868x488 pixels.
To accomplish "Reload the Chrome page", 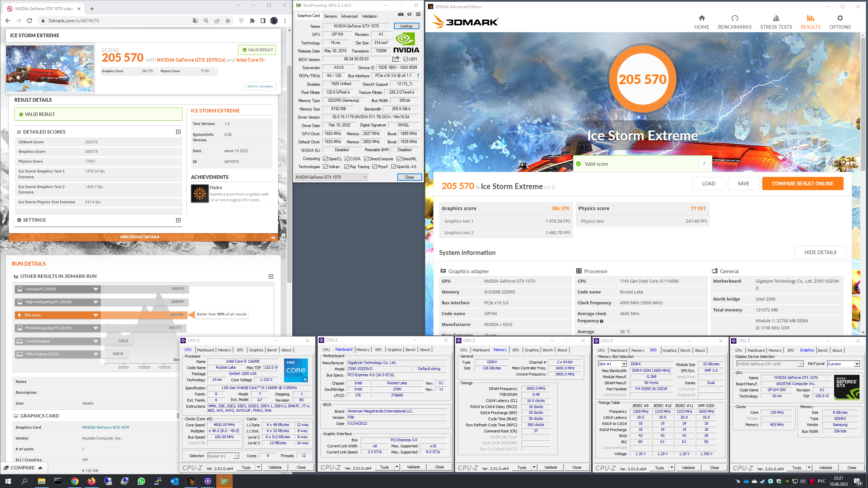I will 29,21.
